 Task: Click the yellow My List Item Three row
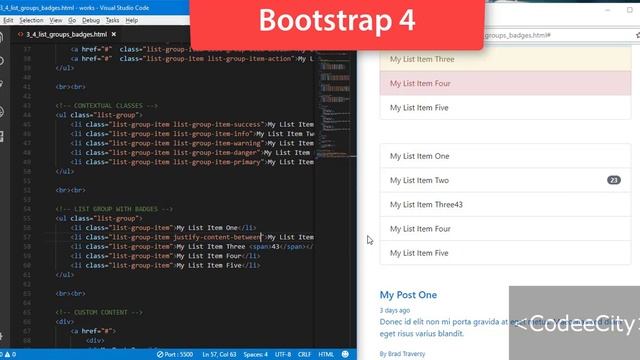(x=505, y=59)
